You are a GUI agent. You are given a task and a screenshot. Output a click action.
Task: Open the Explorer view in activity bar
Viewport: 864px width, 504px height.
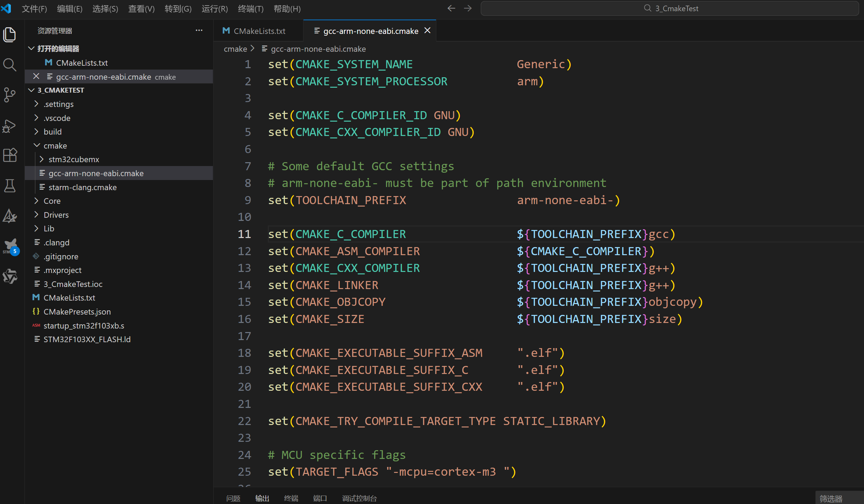[x=10, y=35]
